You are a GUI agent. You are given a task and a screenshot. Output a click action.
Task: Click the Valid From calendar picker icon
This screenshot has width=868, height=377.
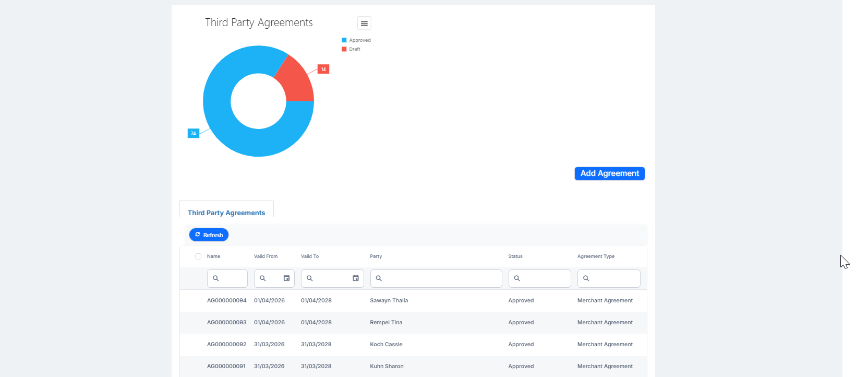tap(286, 278)
